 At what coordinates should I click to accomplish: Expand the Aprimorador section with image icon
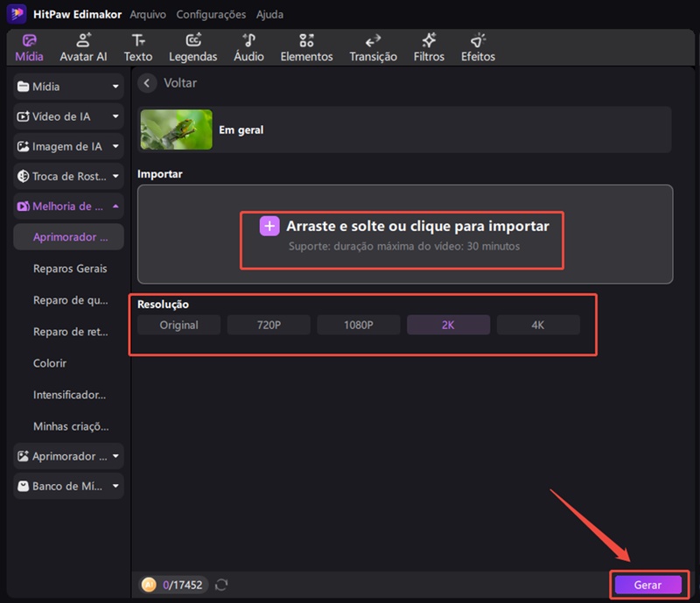point(68,456)
